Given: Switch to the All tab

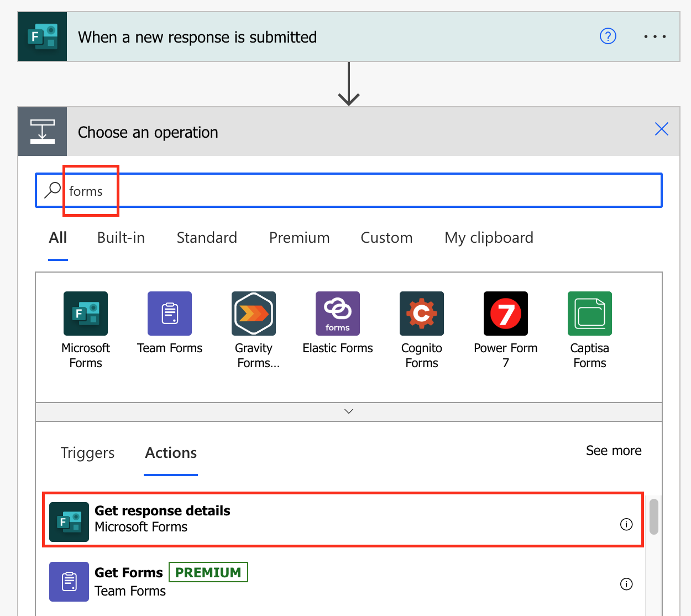Looking at the screenshot, I should (x=58, y=238).
